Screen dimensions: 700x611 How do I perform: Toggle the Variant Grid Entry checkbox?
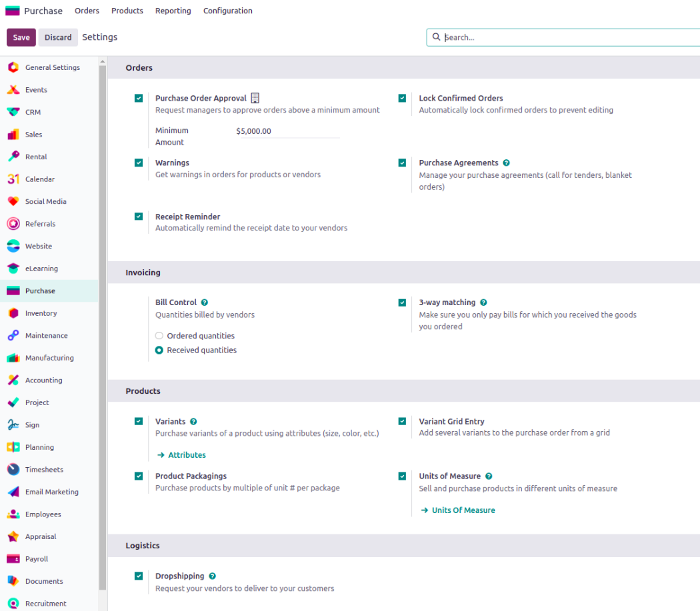point(402,421)
